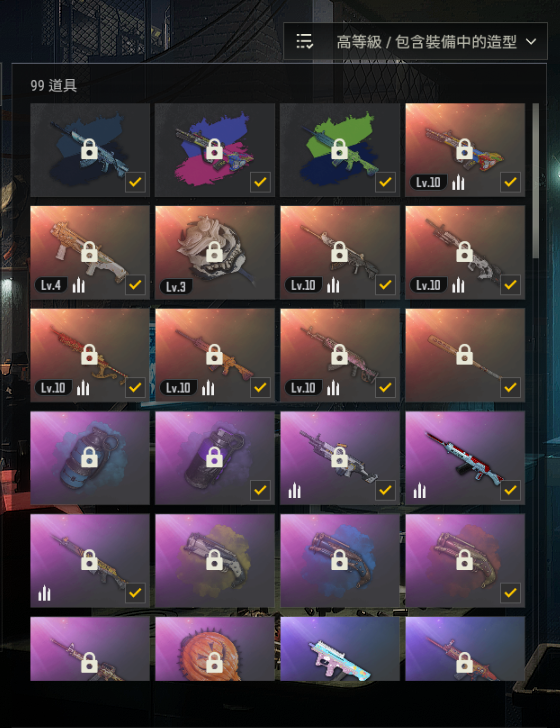Click lock icon on purple smoke grenade
The height and width of the screenshot is (728, 560).
(214, 457)
